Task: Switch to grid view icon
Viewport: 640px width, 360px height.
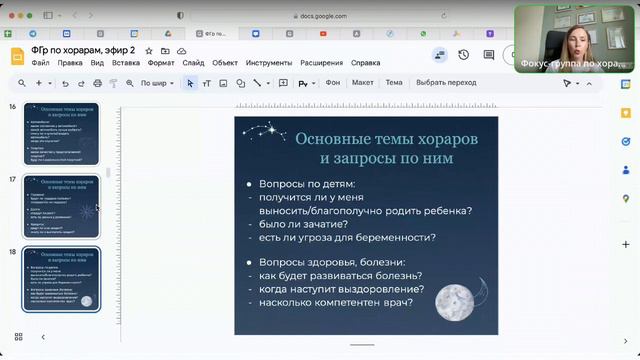Action: [19, 337]
